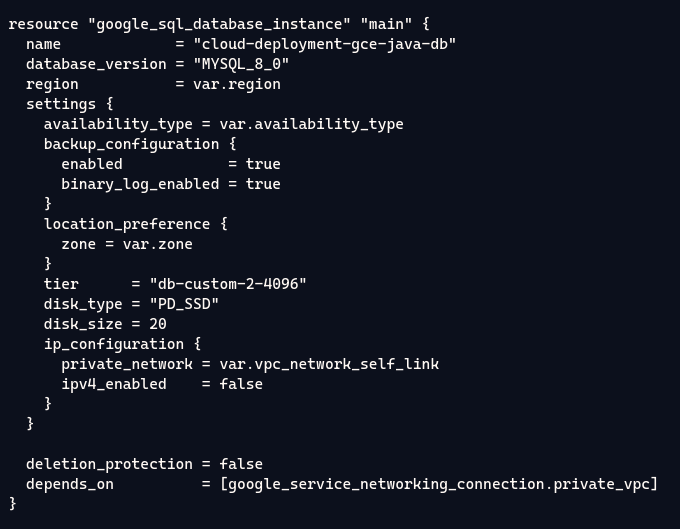
Task: Click the ipv4_enabled key
Action: 113,384
